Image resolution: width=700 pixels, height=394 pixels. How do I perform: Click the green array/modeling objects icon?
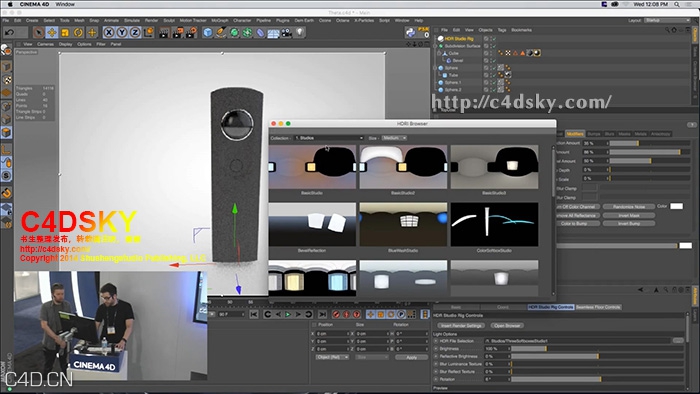click(247, 33)
